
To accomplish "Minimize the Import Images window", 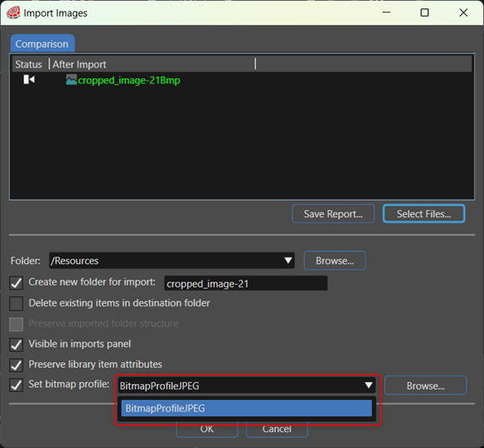I will (387, 12).
